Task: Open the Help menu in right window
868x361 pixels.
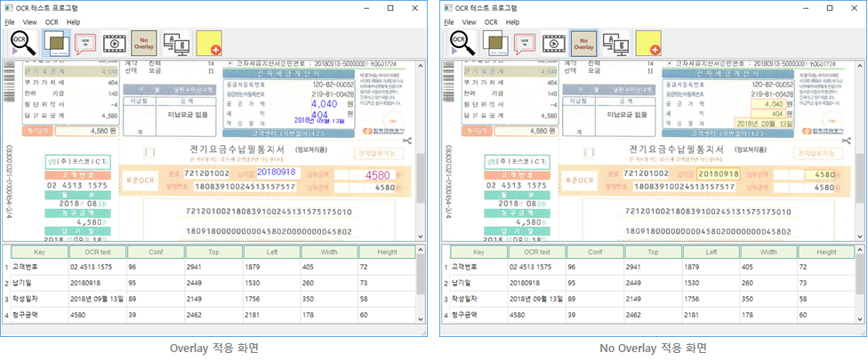Action: pos(514,20)
